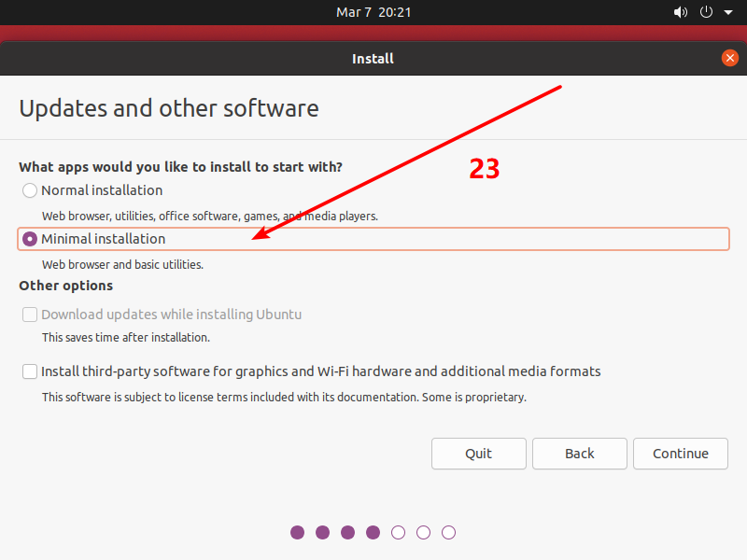Click the Web browser and basic utilities text
Screen dimensions: 747x560
tap(124, 264)
